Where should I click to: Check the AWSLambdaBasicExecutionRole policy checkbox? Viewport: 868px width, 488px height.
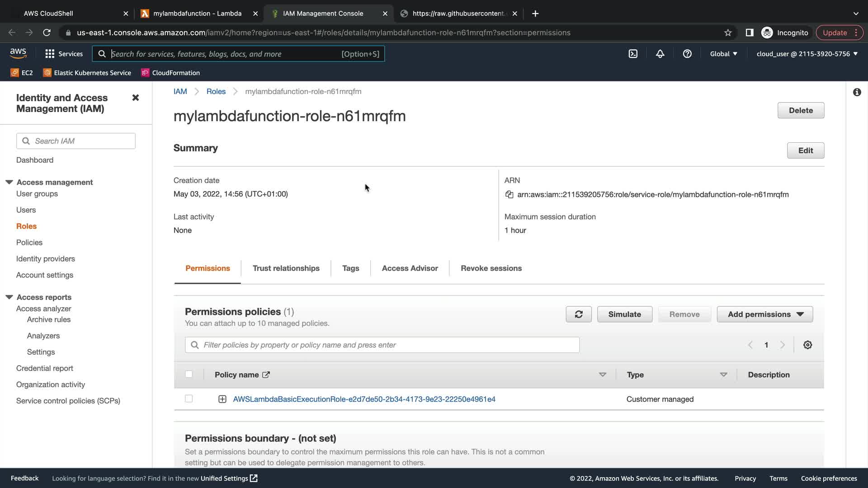coord(189,399)
